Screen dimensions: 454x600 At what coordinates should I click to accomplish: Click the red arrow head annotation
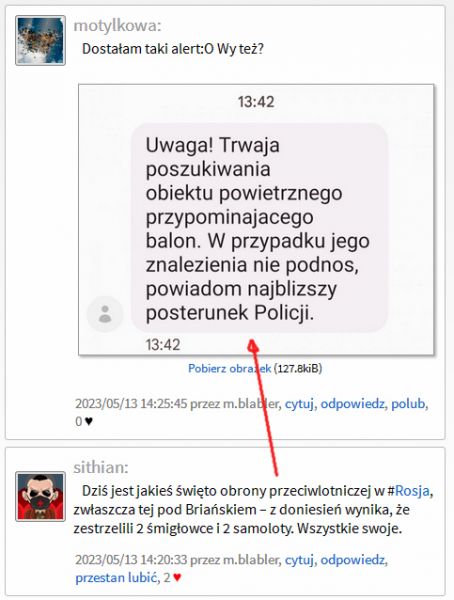(x=253, y=346)
